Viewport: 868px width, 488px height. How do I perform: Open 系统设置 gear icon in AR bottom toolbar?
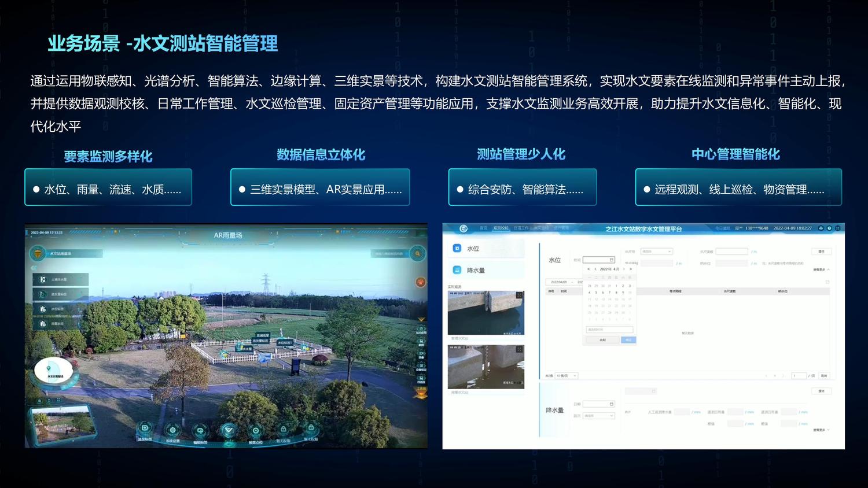pos(172,430)
